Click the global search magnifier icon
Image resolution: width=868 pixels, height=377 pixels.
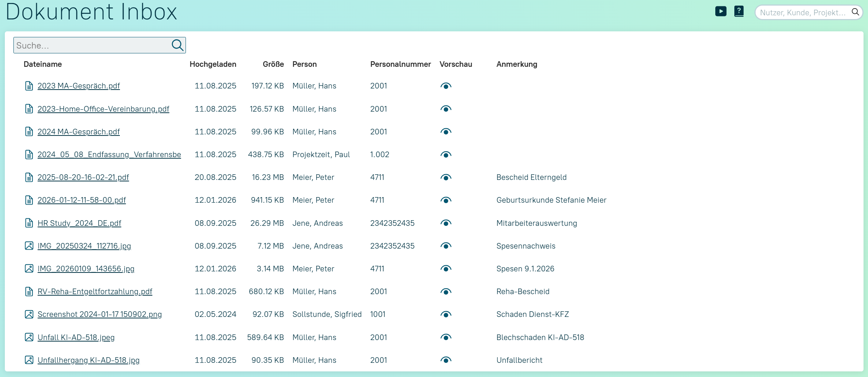855,12
